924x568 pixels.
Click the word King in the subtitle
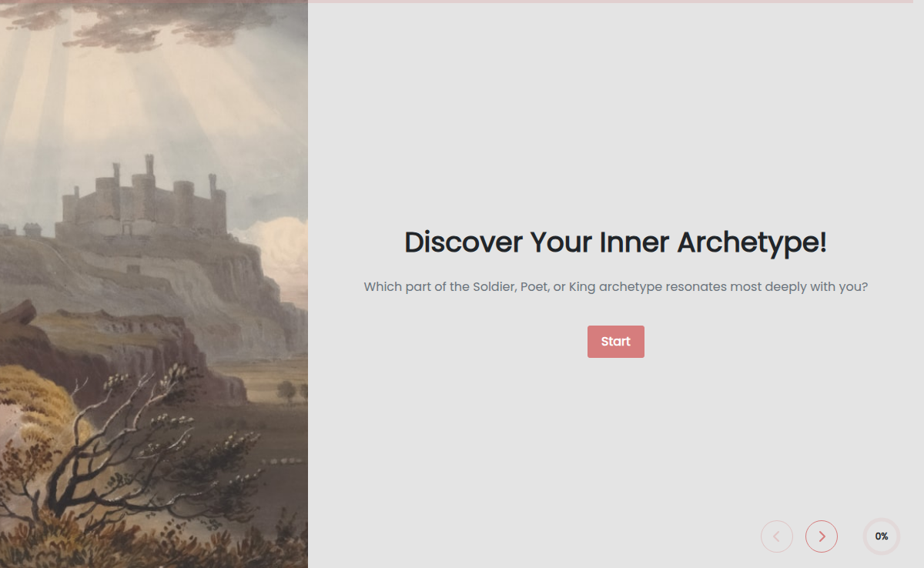click(582, 287)
